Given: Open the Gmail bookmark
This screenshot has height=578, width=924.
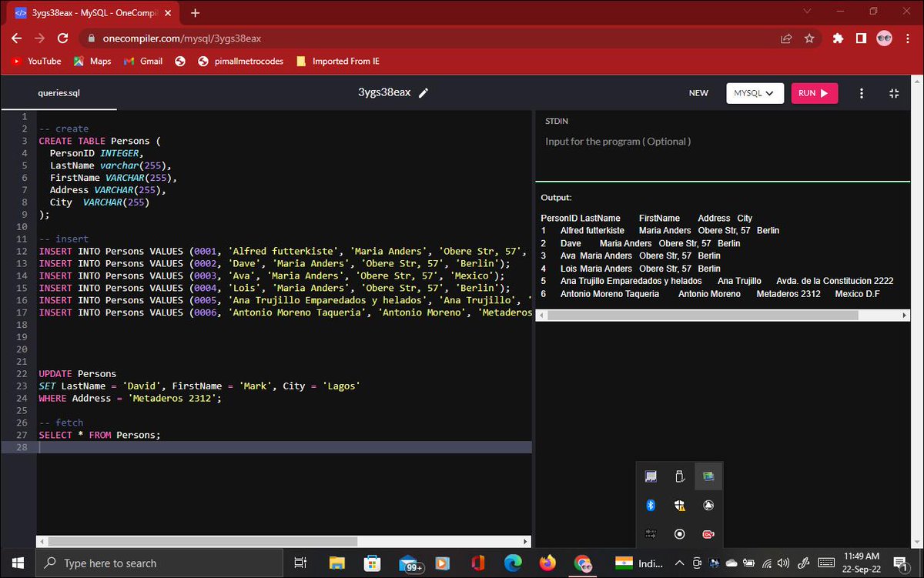Looking at the screenshot, I should (143, 61).
